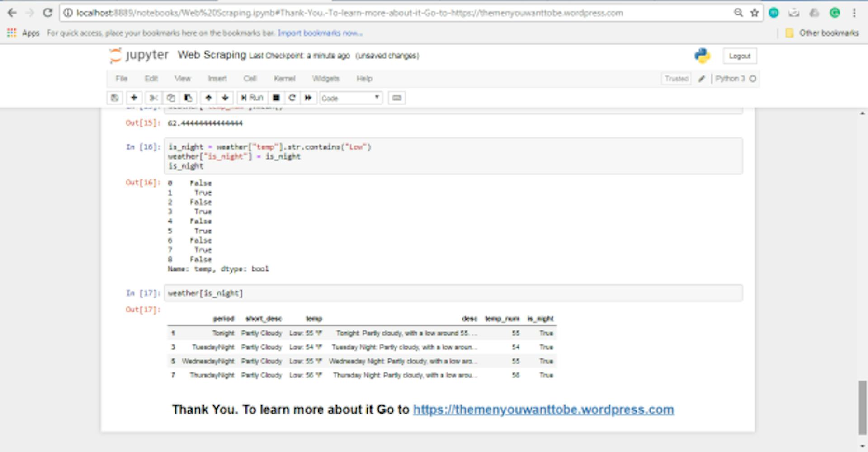868x452 pixels.
Task: Select the WednesdayNight table cell
Action: point(208,361)
